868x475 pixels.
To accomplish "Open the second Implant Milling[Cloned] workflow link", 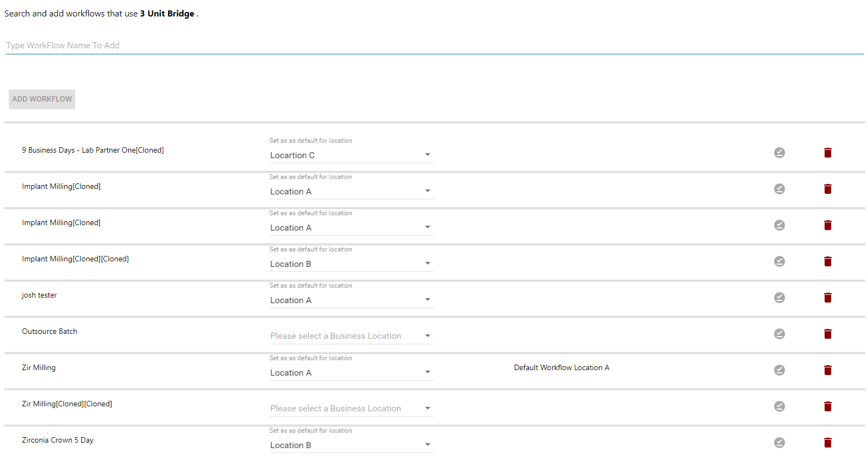I will point(61,222).
